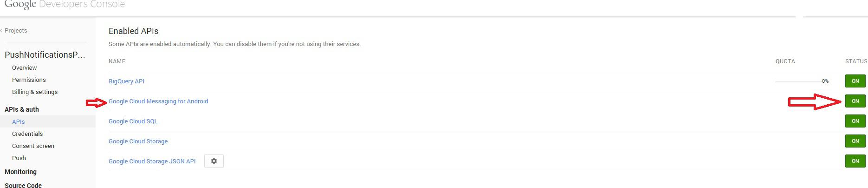Switch off Google Cloud Storage status
Viewport: 868px width, 188px height.
tap(855, 141)
